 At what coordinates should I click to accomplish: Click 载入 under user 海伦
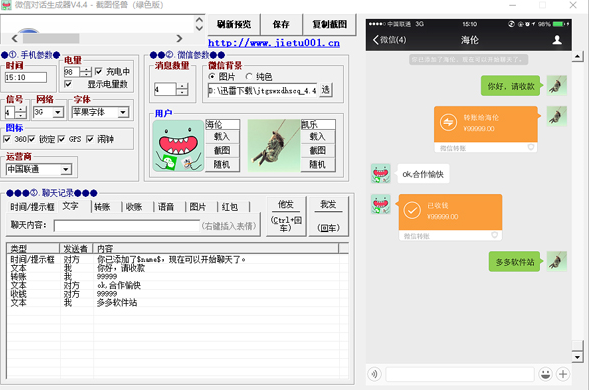(x=222, y=136)
